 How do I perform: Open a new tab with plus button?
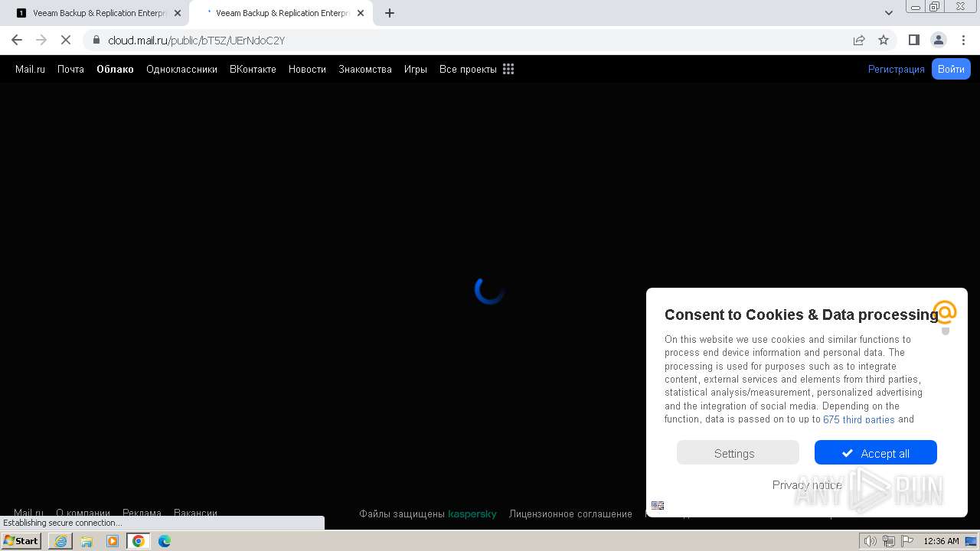390,13
